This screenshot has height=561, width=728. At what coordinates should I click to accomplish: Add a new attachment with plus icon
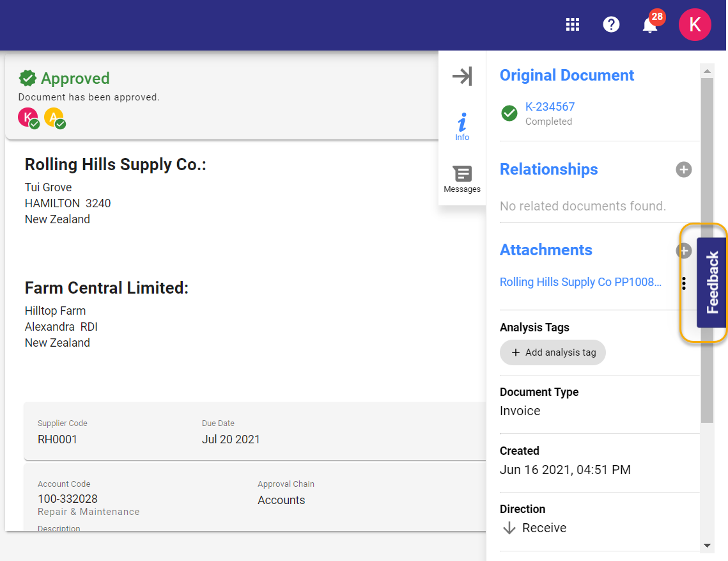684,250
